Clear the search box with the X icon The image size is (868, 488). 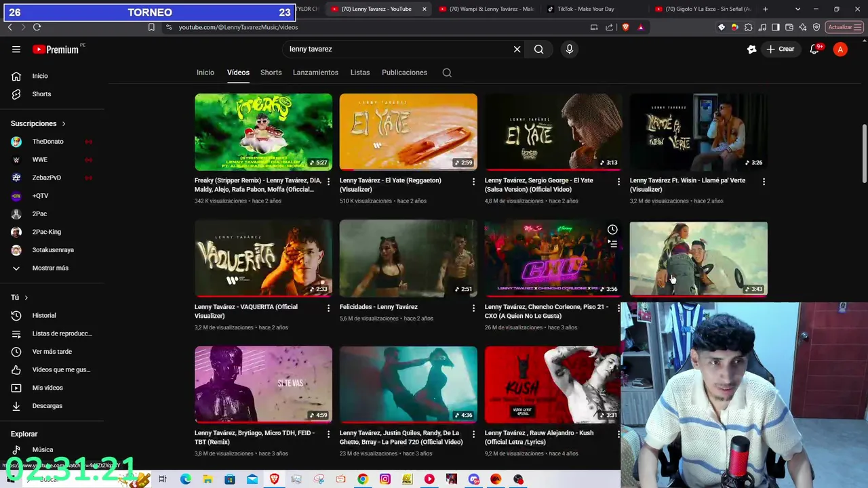click(x=517, y=49)
